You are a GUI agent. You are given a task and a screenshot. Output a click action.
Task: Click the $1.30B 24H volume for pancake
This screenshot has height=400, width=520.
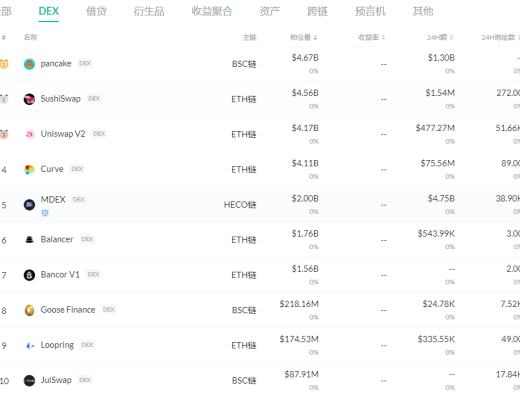click(441, 58)
